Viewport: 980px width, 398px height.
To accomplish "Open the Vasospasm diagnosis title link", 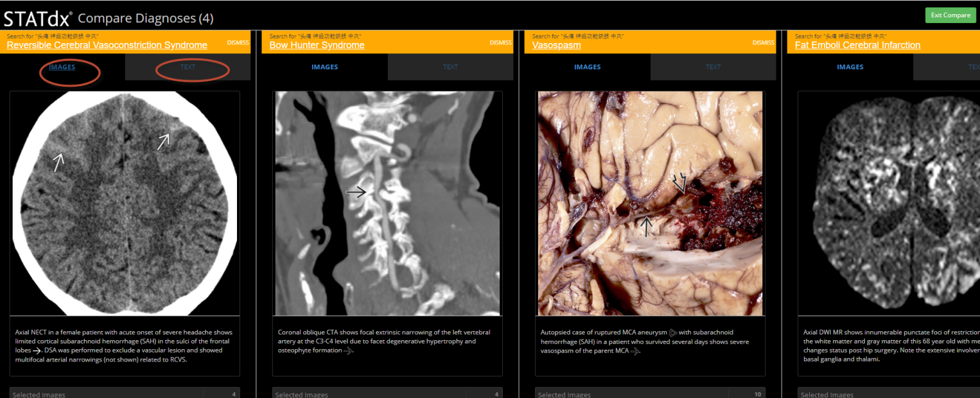I will 556,46.
